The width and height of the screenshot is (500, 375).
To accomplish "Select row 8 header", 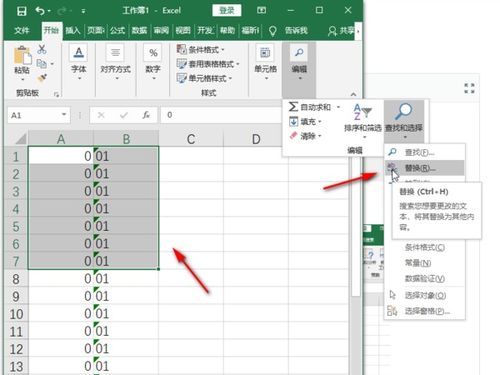I will point(16,279).
